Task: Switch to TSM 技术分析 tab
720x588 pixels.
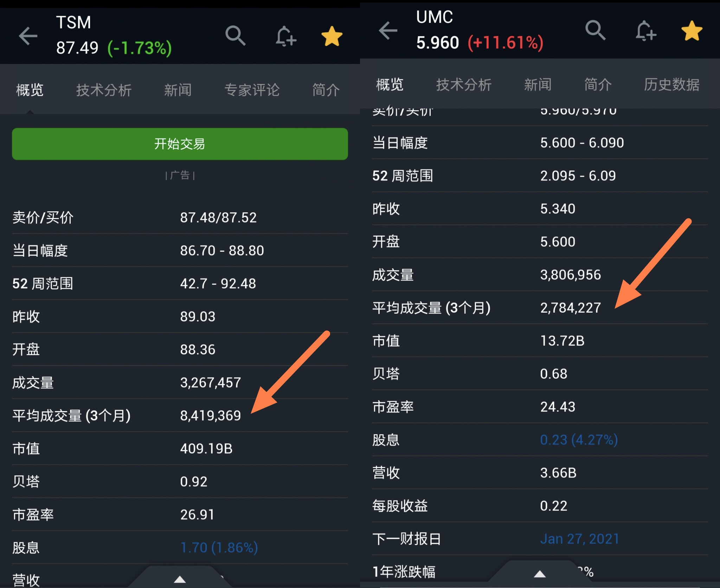Action: pos(104,90)
